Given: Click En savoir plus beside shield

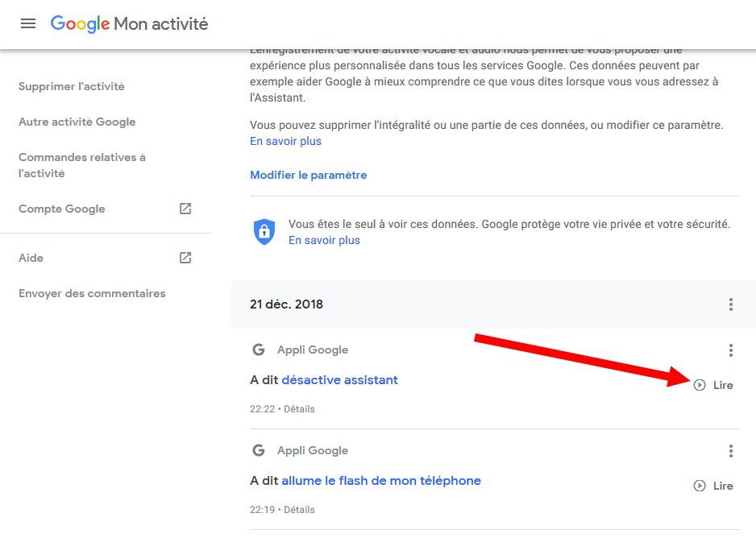Looking at the screenshot, I should pyautogui.click(x=325, y=240).
